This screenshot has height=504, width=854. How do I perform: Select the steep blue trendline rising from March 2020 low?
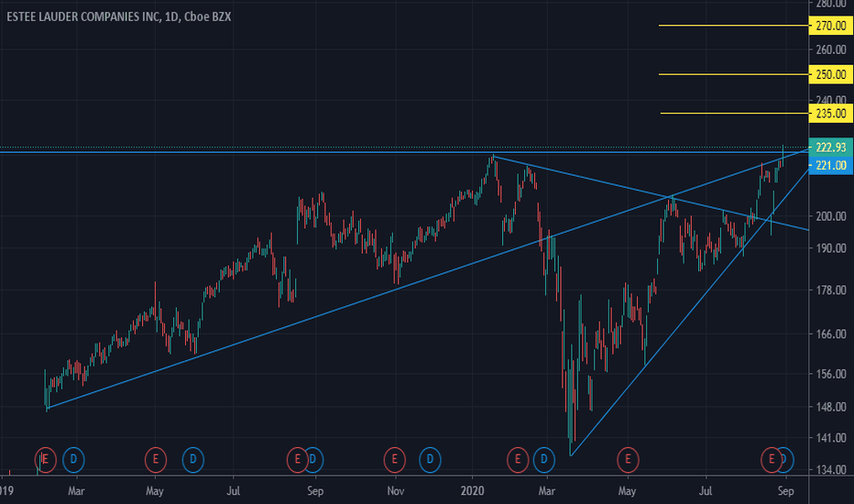pos(689,312)
